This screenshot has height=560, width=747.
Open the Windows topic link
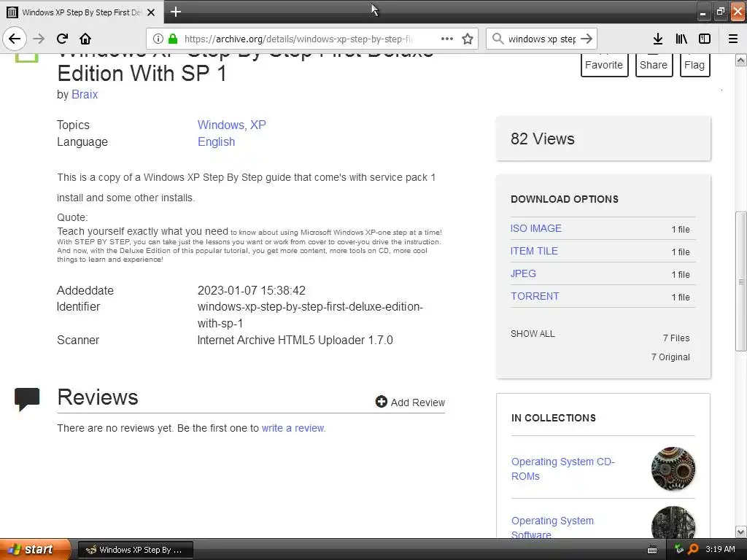(x=222, y=125)
